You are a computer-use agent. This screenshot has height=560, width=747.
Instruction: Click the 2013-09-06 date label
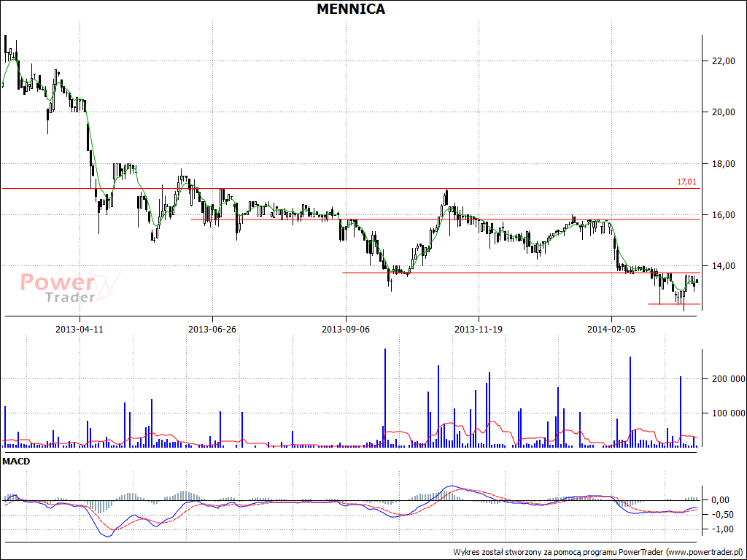point(346,329)
